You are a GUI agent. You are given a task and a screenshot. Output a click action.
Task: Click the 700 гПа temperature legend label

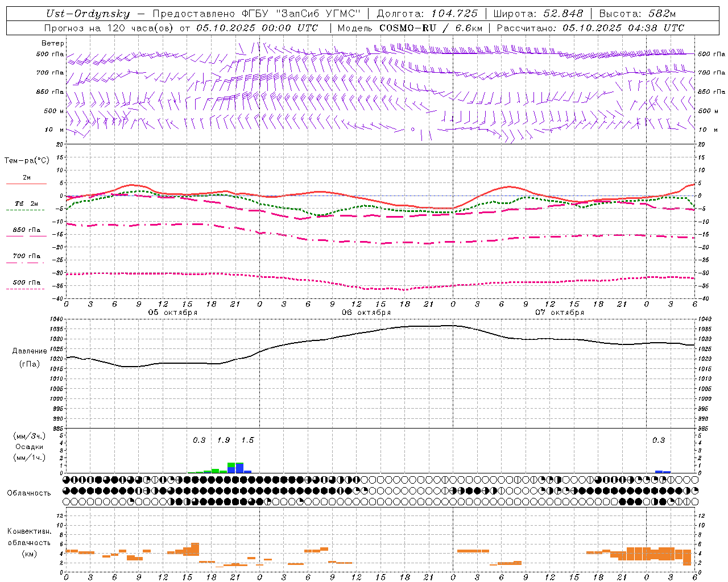point(27,256)
